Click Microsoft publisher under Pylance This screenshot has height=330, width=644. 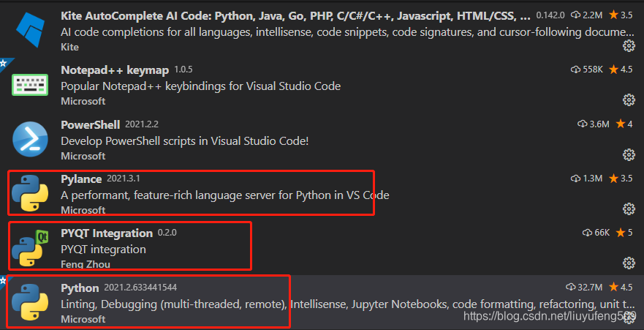point(83,210)
